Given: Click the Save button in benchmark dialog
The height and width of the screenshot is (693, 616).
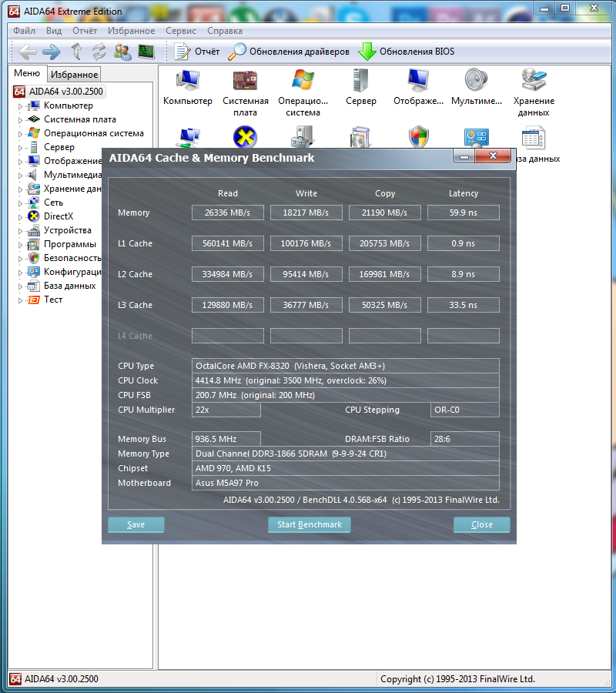Looking at the screenshot, I should [136, 524].
